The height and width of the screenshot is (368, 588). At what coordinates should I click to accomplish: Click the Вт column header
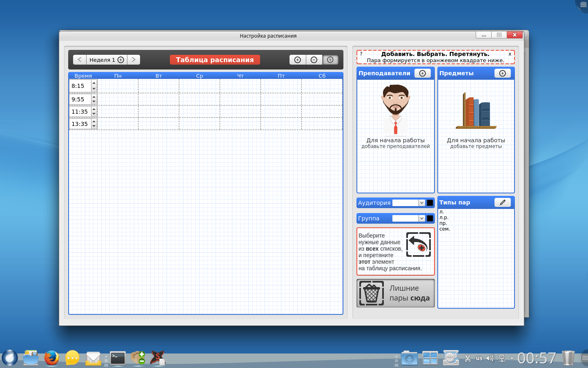(159, 76)
